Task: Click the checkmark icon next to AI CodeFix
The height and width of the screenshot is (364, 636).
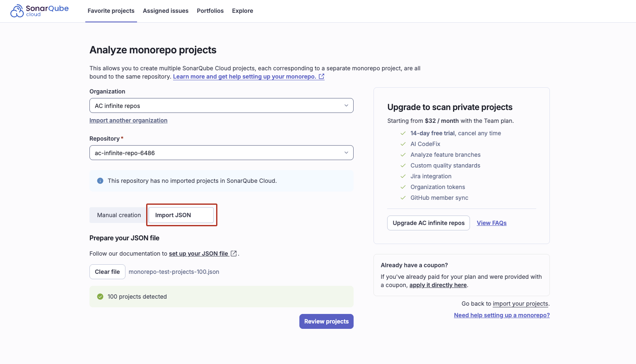Action: tap(403, 144)
